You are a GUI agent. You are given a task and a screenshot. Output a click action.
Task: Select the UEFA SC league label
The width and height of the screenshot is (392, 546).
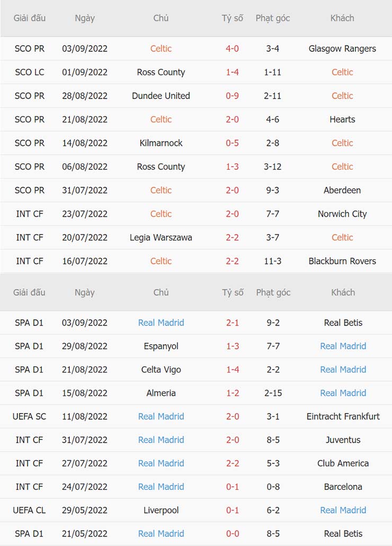click(30, 417)
